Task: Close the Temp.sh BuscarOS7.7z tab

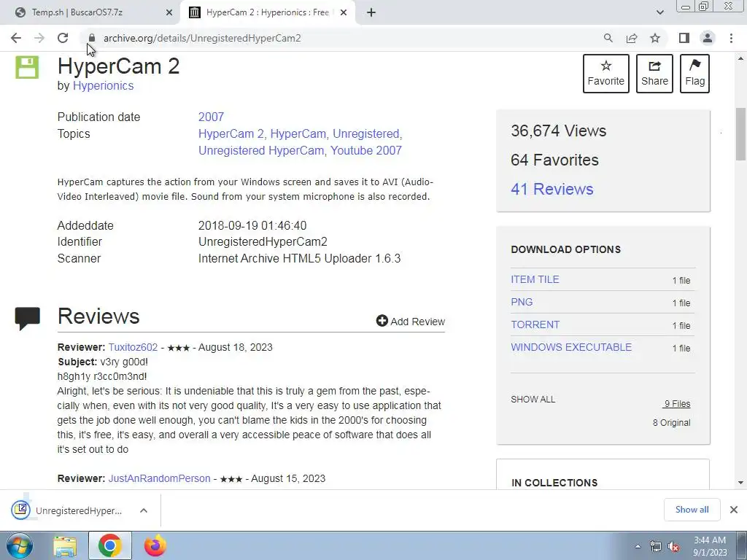Action: point(169,13)
